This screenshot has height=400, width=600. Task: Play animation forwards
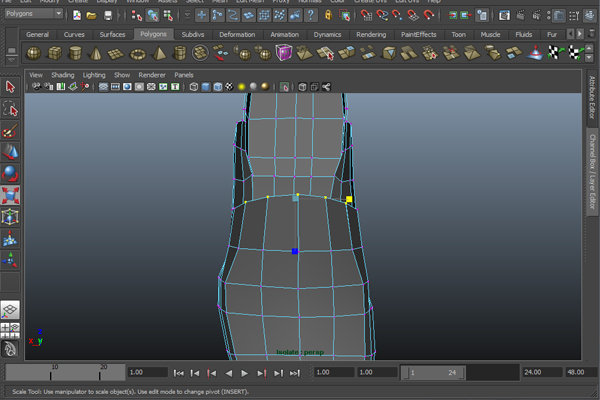[x=245, y=373]
